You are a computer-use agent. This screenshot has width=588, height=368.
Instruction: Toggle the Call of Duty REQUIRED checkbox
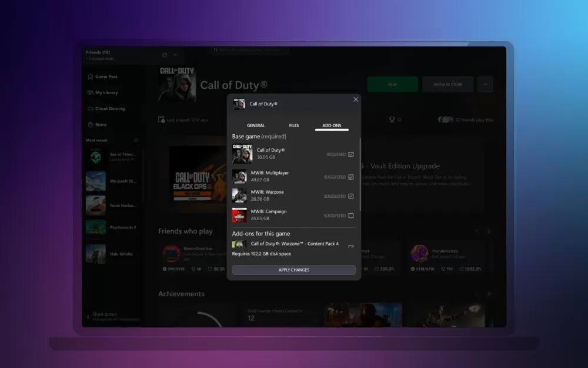(351, 154)
